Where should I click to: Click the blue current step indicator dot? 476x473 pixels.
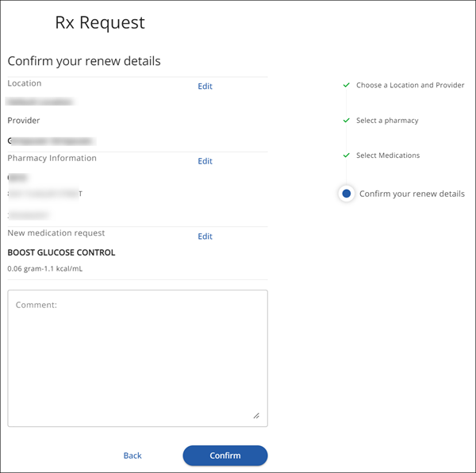(x=347, y=194)
